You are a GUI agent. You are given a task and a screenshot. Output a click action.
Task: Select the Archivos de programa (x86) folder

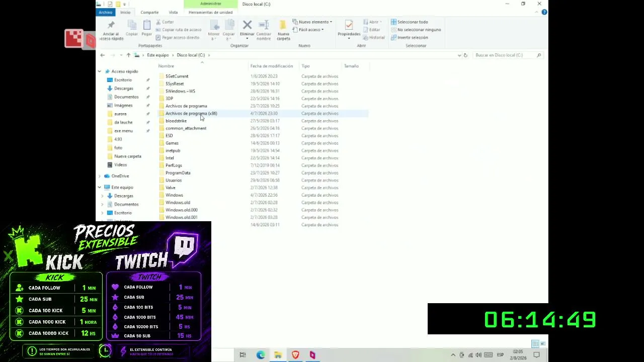[191, 114]
